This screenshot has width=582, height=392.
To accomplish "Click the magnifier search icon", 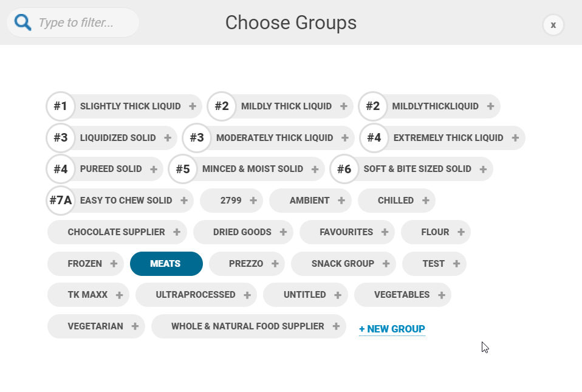I will (22, 22).
